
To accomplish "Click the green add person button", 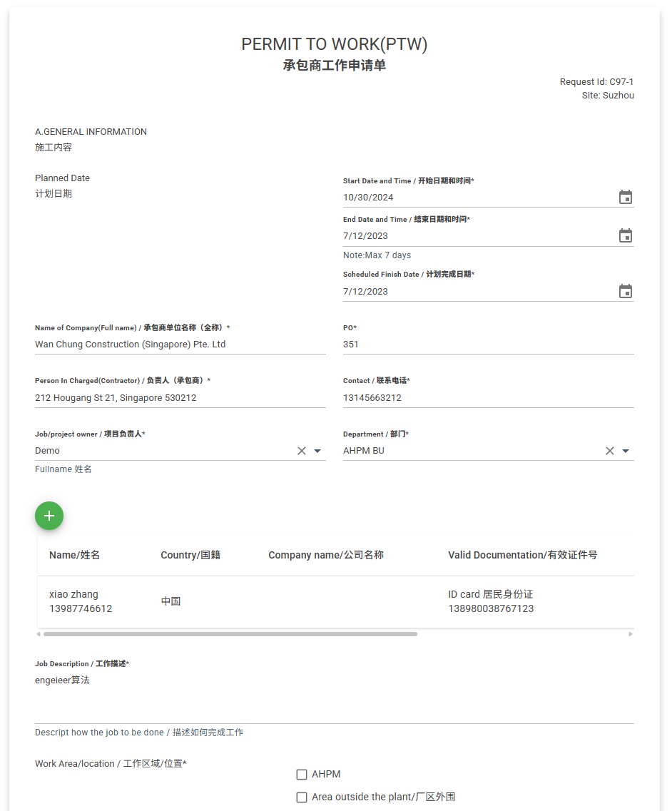I will (x=49, y=516).
